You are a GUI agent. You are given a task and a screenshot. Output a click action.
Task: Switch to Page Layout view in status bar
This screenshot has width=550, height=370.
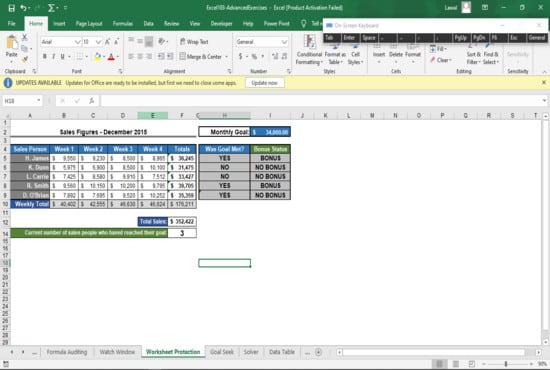[456, 364]
